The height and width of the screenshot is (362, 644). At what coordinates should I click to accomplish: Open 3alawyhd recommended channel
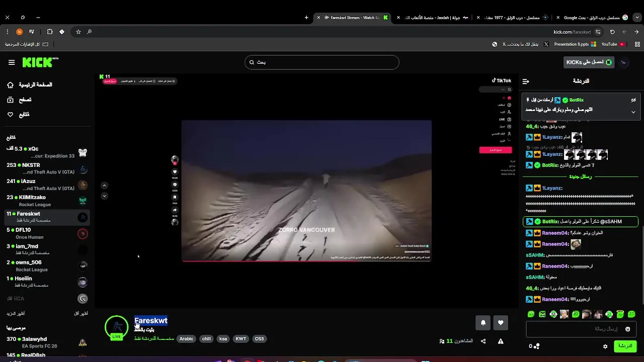coord(47,342)
